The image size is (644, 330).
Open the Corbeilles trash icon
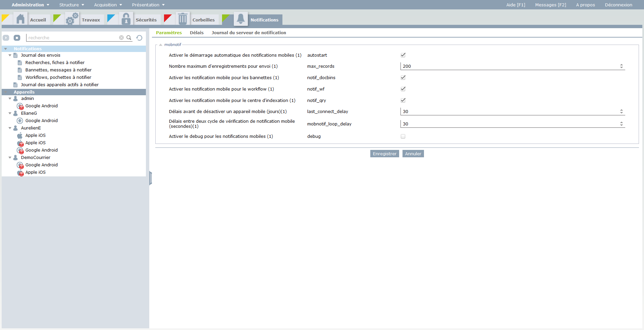(182, 19)
